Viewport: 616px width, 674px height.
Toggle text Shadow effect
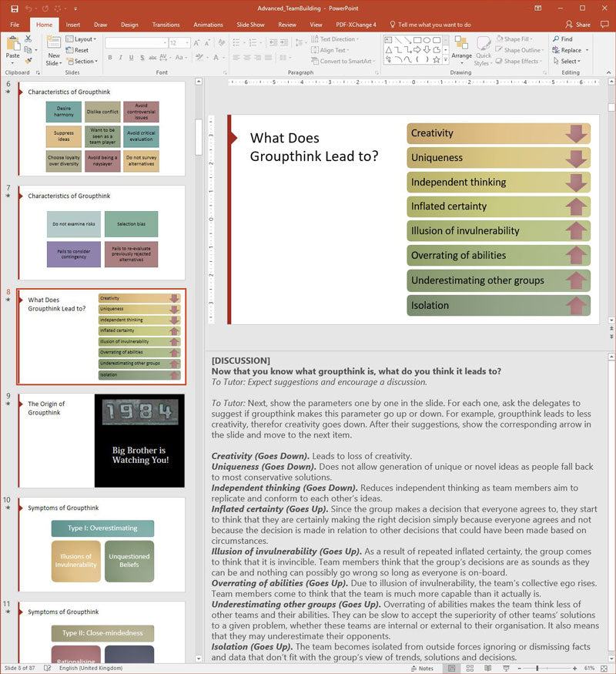point(142,57)
